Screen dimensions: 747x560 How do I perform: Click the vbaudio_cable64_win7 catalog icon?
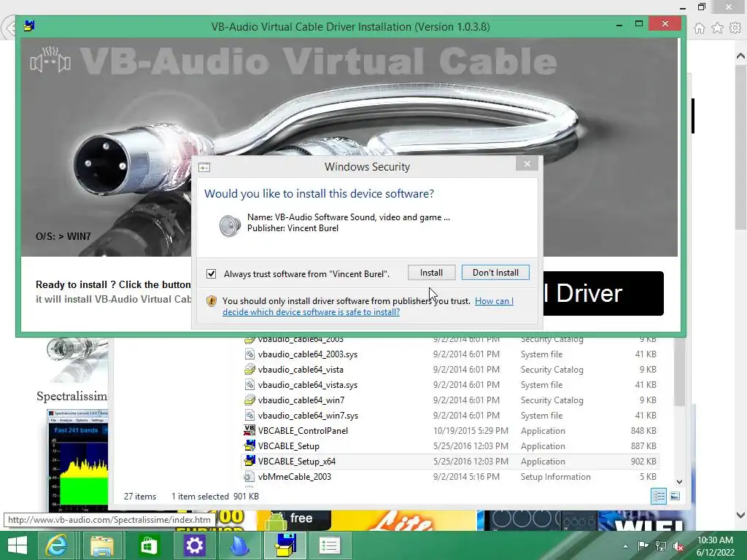[x=249, y=400]
